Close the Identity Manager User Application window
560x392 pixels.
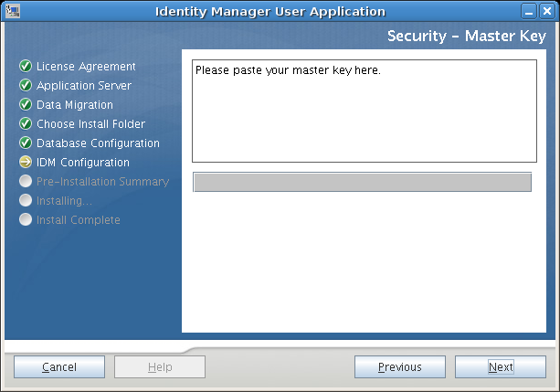pyautogui.click(x=547, y=11)
